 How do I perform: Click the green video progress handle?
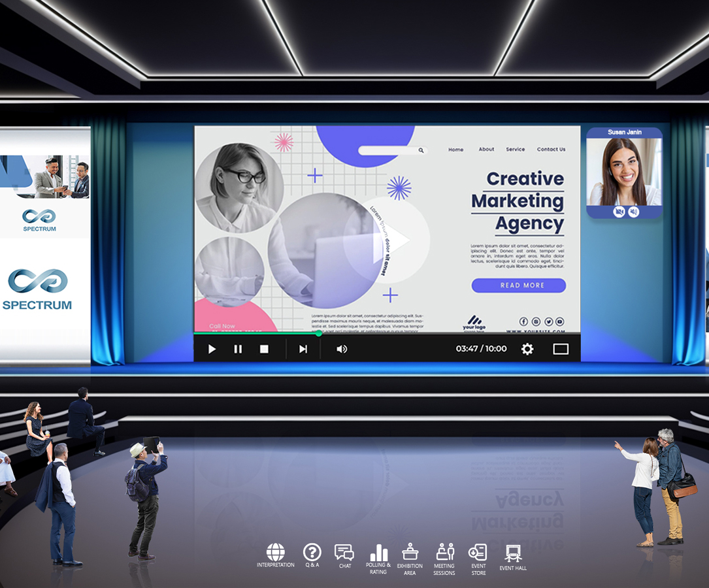[x=319, y=333]
